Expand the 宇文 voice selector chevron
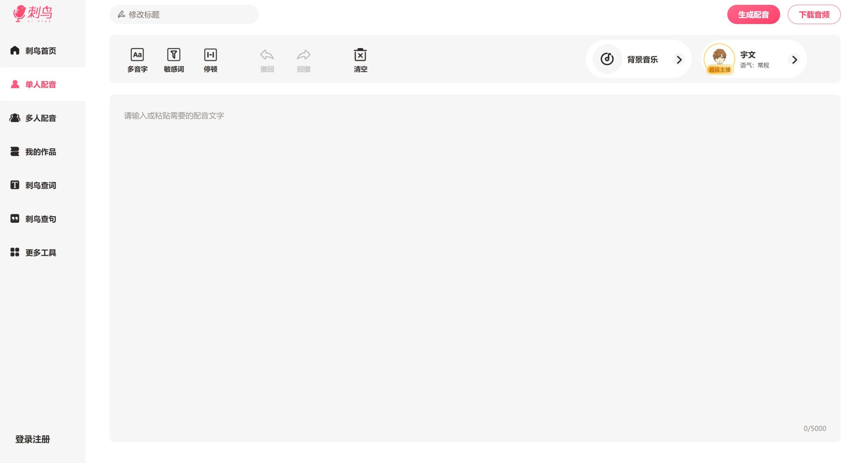The height and width of the screenshot is (463, 868). point(794,60)
